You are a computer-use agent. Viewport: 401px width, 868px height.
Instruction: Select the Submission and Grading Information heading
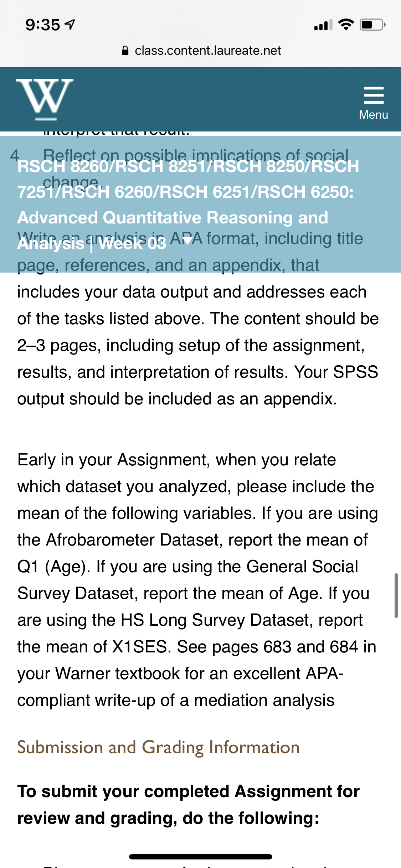pyautogui.click(x=158, y=748)
